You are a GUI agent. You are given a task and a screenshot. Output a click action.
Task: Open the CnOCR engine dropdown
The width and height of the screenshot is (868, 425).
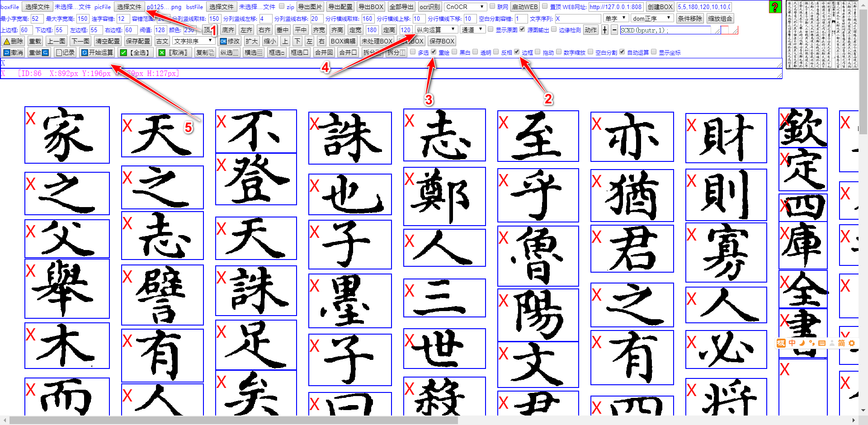click(x=466, y=6)
